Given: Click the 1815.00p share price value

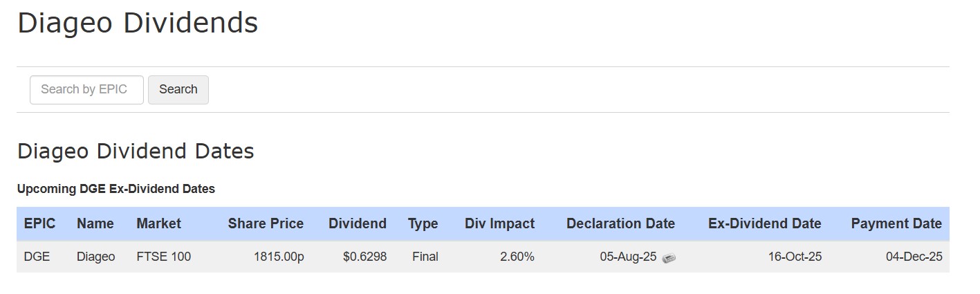Looking at the screenshot, I should tap(279, 257).
